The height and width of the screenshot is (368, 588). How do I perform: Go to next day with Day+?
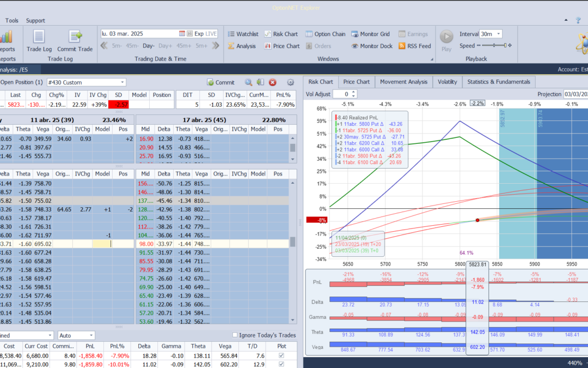165,46
